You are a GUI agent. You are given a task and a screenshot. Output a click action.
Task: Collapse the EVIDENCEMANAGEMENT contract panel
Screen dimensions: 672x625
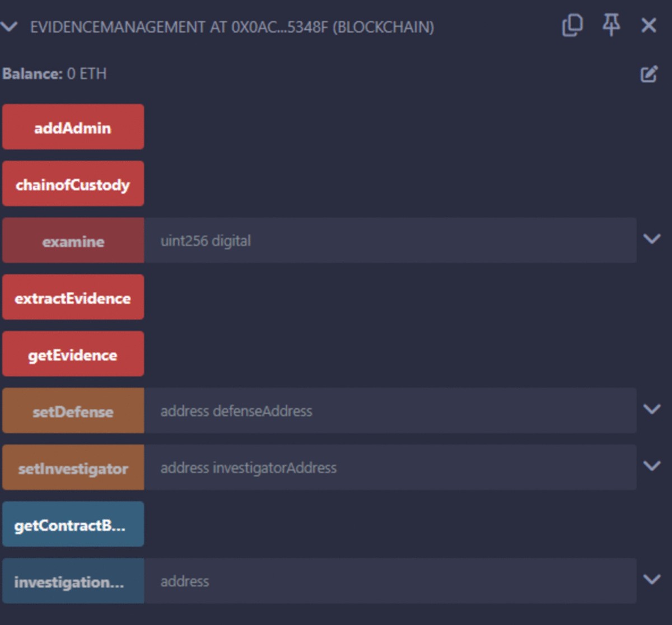tap(10, 26)
